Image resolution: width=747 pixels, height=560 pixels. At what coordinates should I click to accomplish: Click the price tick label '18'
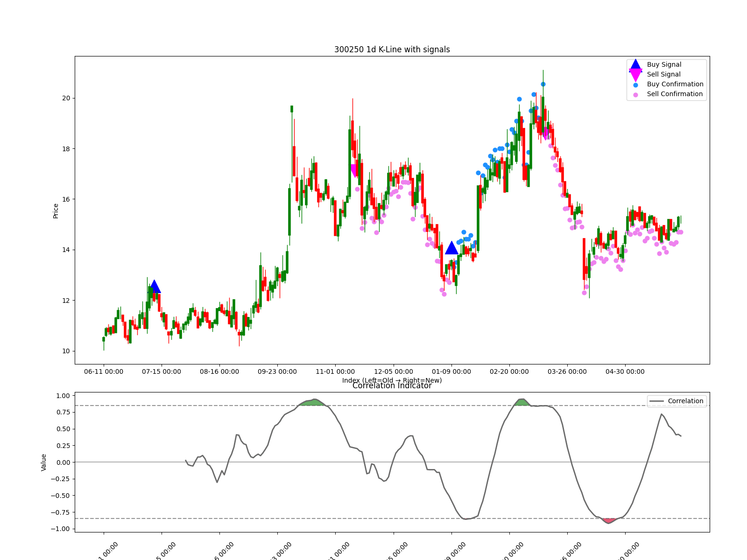pyautogui.click(x=66, y=149)
